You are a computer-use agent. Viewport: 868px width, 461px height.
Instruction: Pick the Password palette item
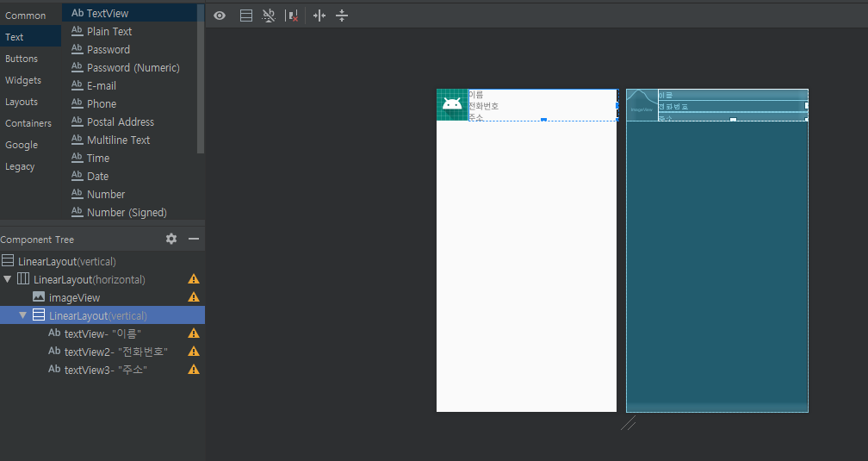[130, 49]
